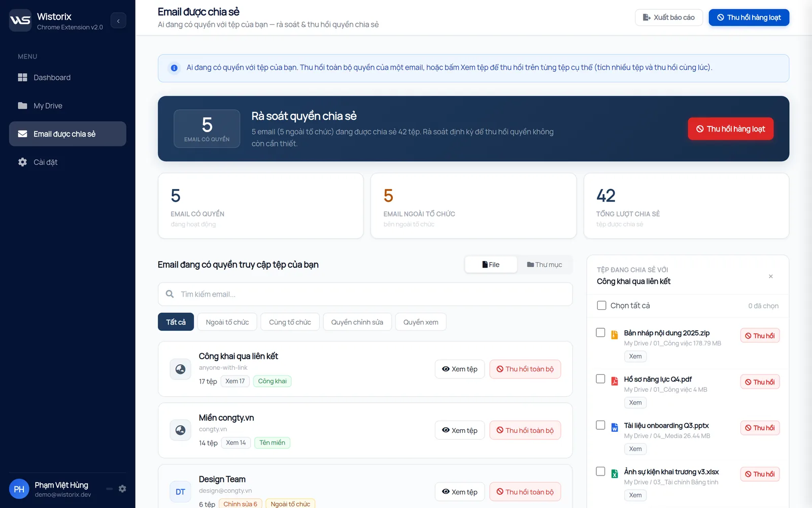Tick the Chọn tất cả checkbox
Image resolution: width=812 pixels, height=508 pixels.
601,305
